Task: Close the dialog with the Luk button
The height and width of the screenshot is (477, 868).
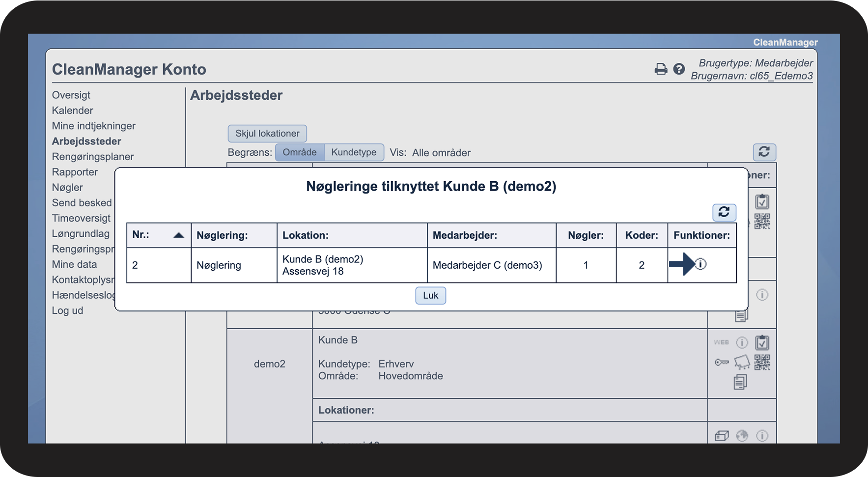Action: [430, 295]
